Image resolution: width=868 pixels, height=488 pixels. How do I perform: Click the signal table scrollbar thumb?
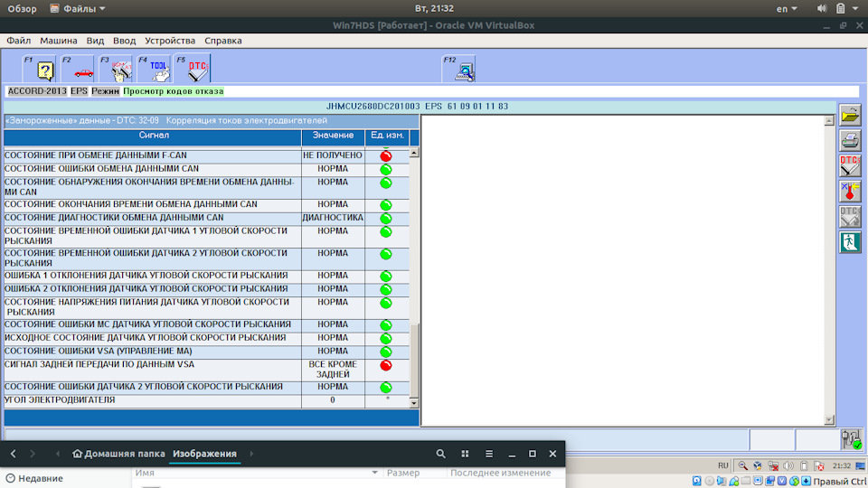414,361
